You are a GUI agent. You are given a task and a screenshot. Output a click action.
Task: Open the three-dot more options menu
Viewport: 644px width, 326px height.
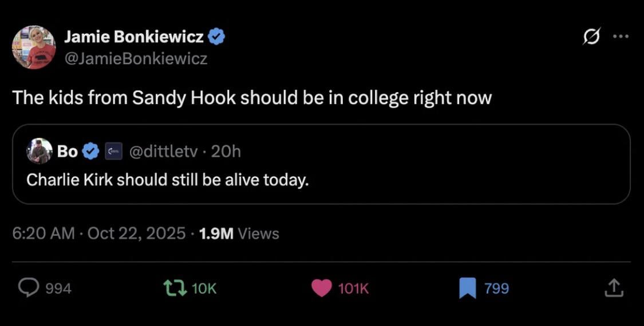pos(620,37)
